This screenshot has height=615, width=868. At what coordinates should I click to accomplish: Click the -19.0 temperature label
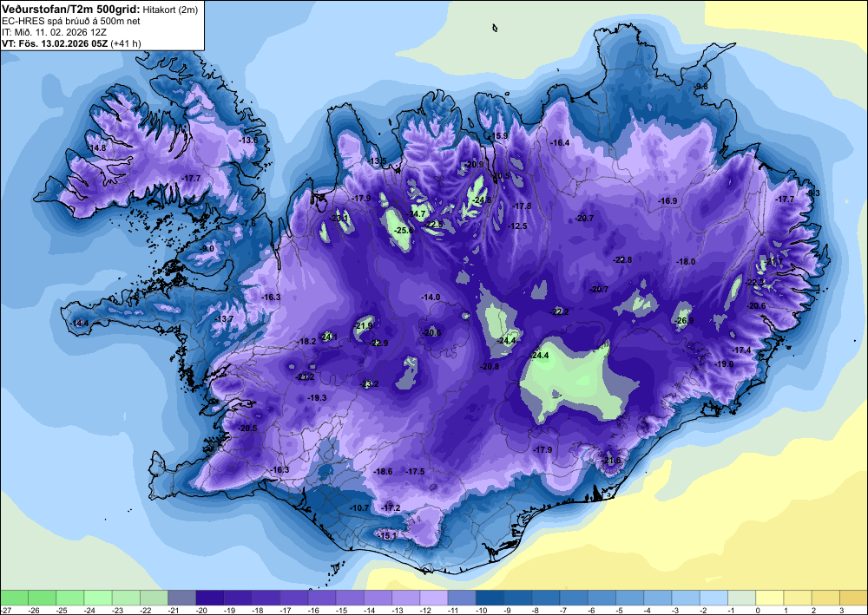724,364
